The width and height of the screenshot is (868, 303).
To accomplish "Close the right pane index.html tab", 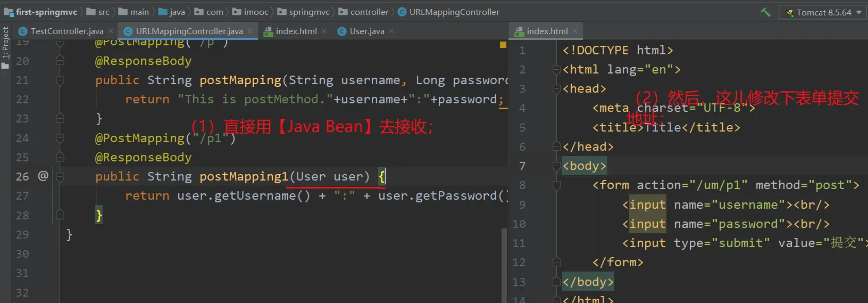I will [575, 31].
